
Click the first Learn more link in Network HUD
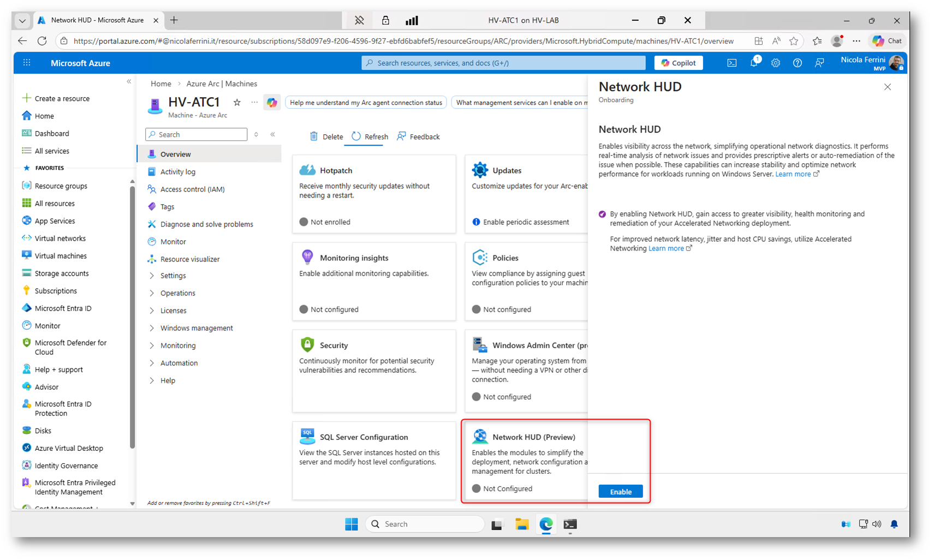793,174
